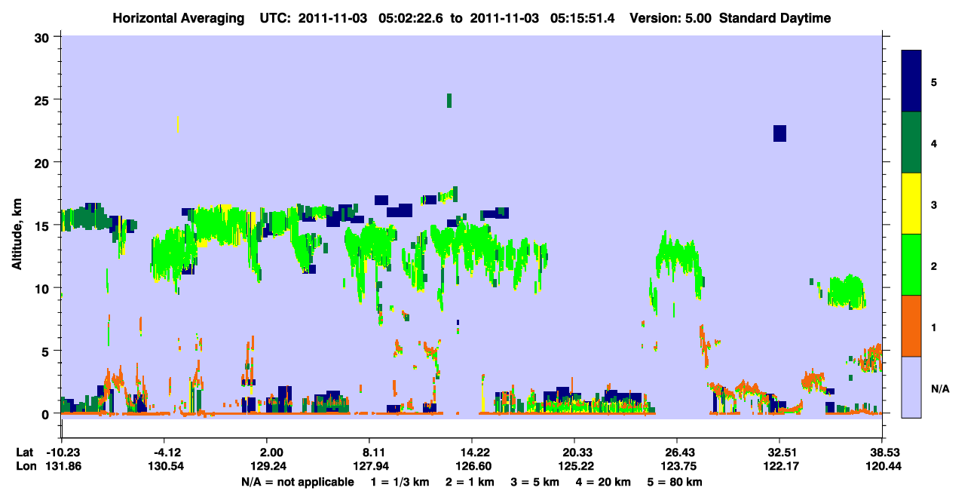Screen dimensions: 980x503
Task: Click longitude value 122.17
Action: [x=779, y=466]
